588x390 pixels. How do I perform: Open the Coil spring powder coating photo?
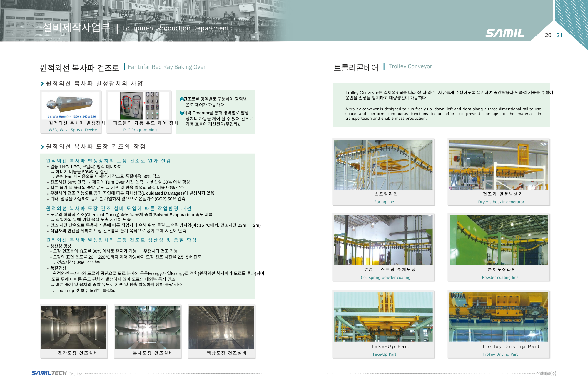(x=383, y=240)
